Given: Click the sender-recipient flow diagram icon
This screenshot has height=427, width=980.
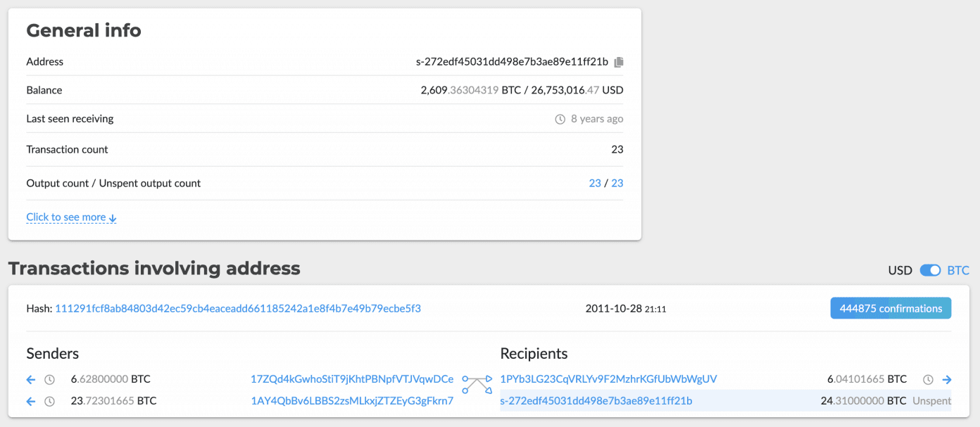Looking at the screenshot, I should (x=477, y=385).
